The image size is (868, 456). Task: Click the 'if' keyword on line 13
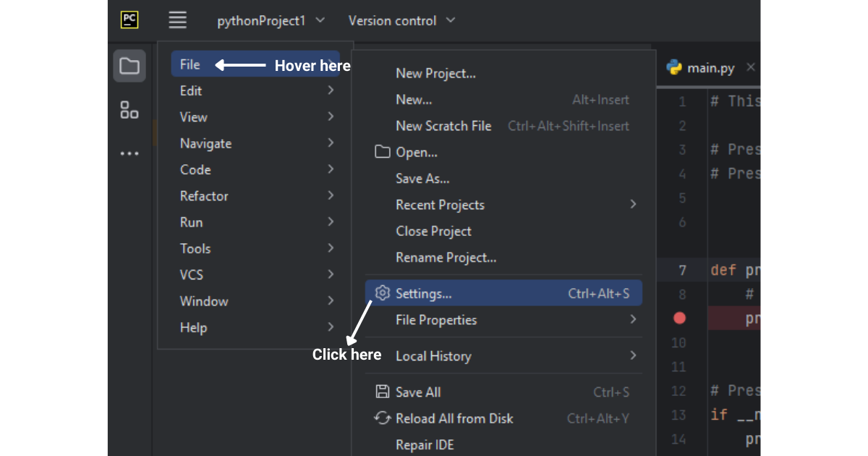coord(718,415)
